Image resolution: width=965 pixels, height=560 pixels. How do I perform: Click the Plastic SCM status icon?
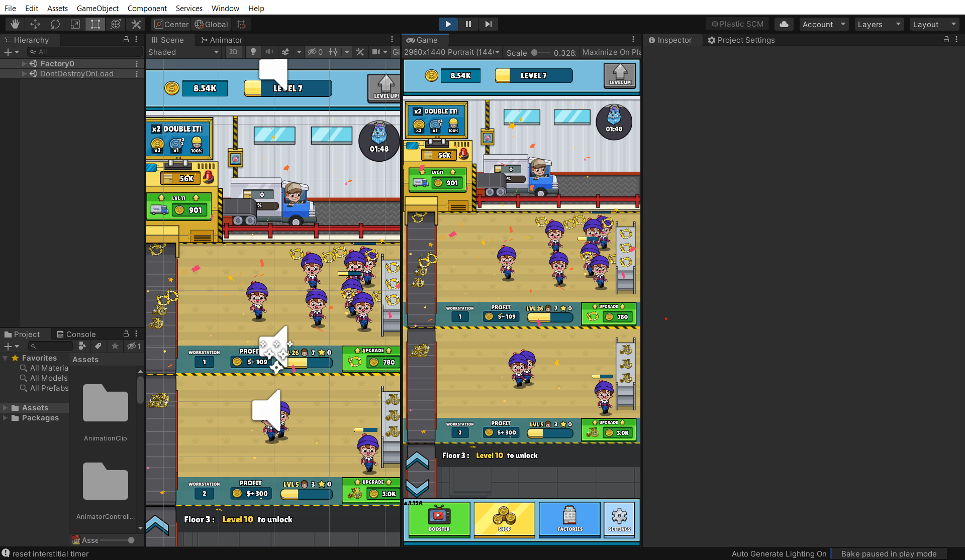pyautogui.click(x=737, y=24)
